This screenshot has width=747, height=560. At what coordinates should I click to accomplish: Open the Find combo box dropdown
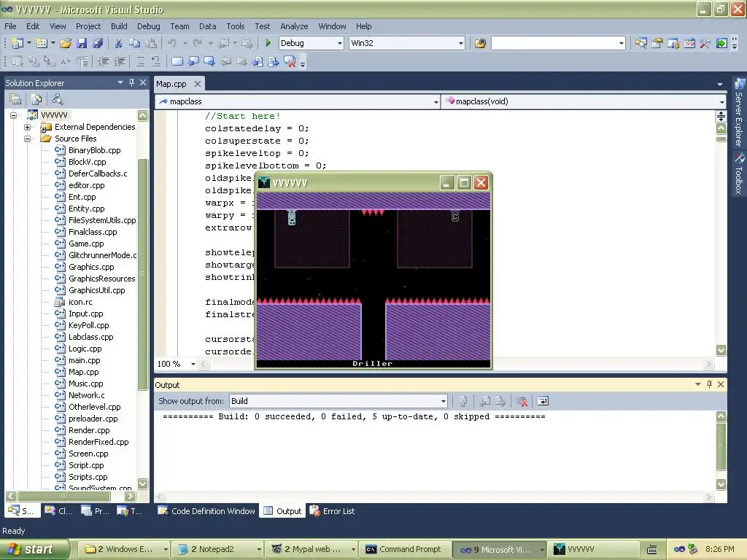(x=621, y=43)
